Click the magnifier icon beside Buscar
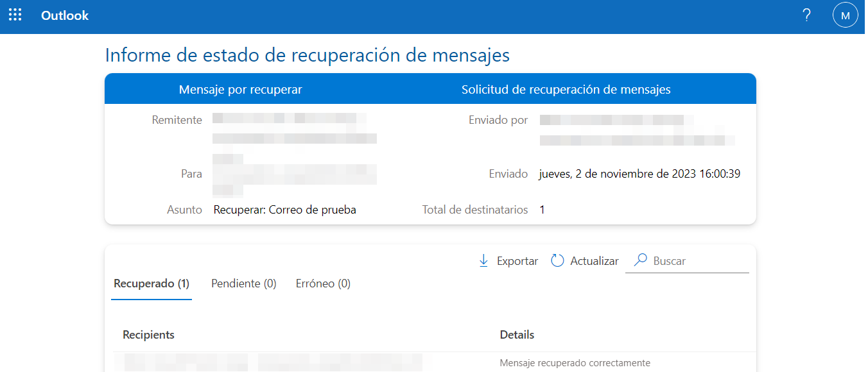The image size is (868, 372). (640, 260)
